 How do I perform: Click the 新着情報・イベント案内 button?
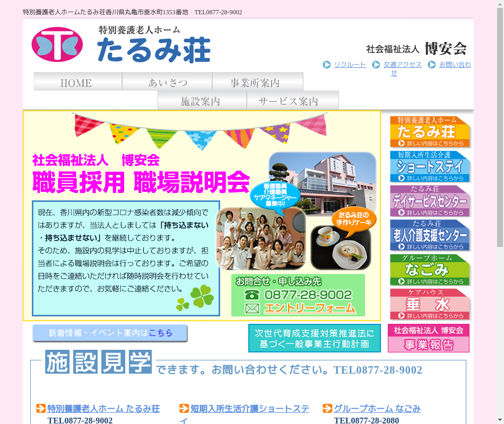pos(110,333)
